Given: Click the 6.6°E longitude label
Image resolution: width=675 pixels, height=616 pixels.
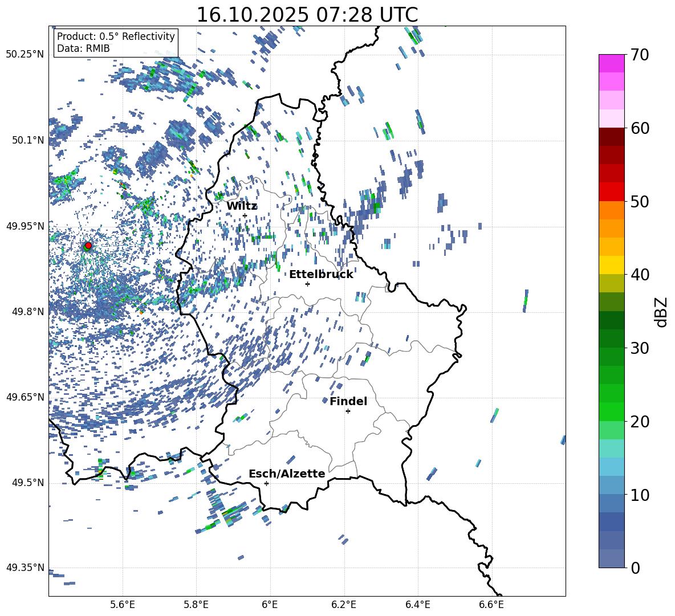Looking at the screenshot, I should [491, 605].
